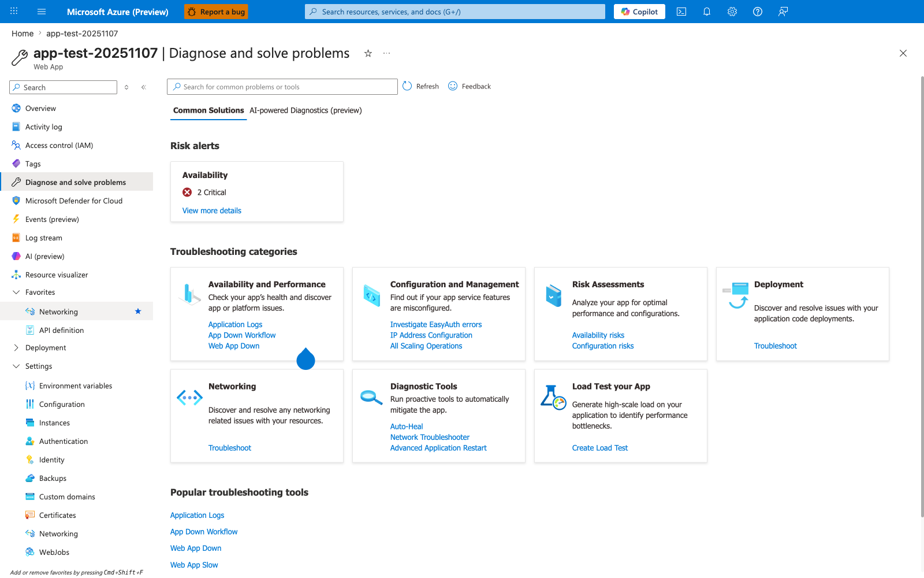Click the Refresh icon in the toolbar

[x=407, y=86]
